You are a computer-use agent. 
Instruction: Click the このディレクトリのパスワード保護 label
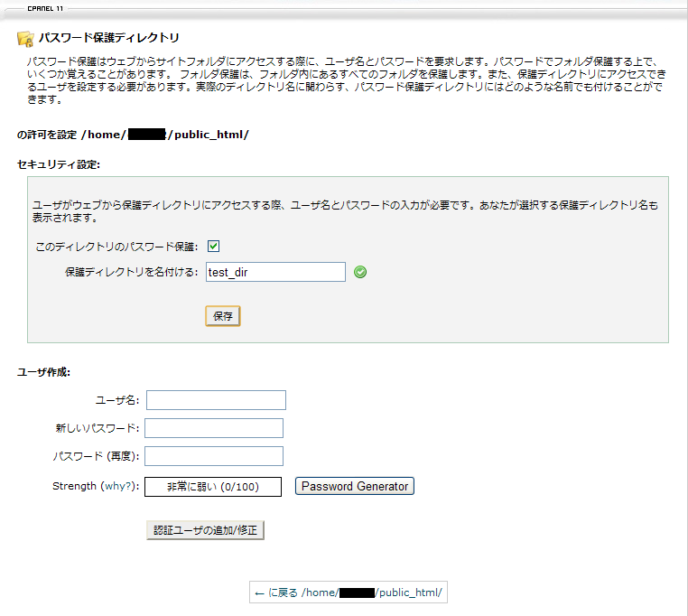pyautogui.click(x=116, y=247)
